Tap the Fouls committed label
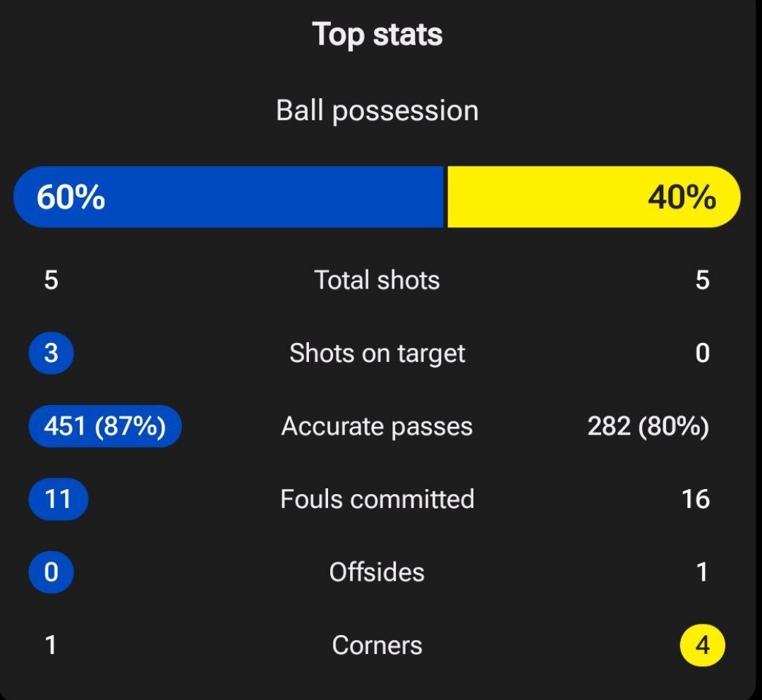The width and height of the screenshot is (762, 700). click(377, 499)
